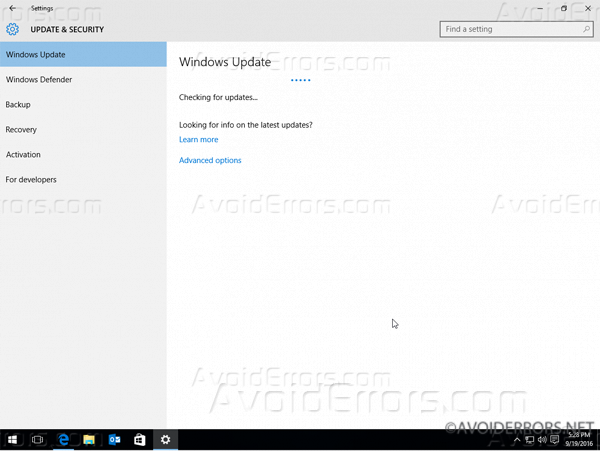Open Outlook from the taskbar
600x451 pixels.
coord(114,440)
